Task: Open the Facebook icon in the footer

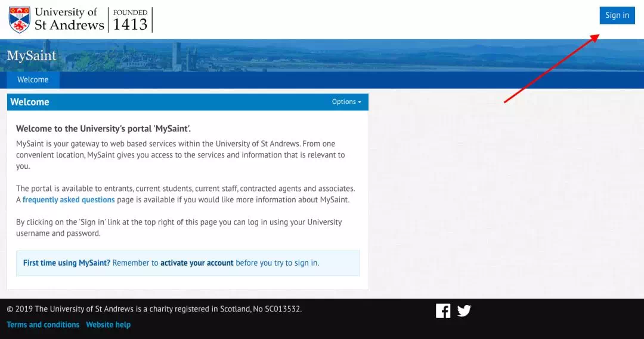Action: tap(442, 310)
